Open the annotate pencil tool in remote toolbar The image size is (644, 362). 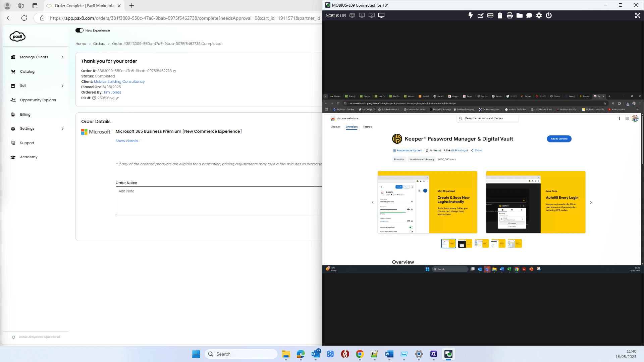coord(480,15)
